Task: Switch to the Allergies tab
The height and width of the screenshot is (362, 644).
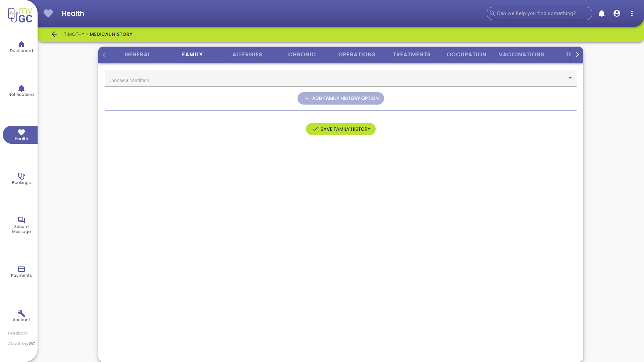Action: point(247,55)
